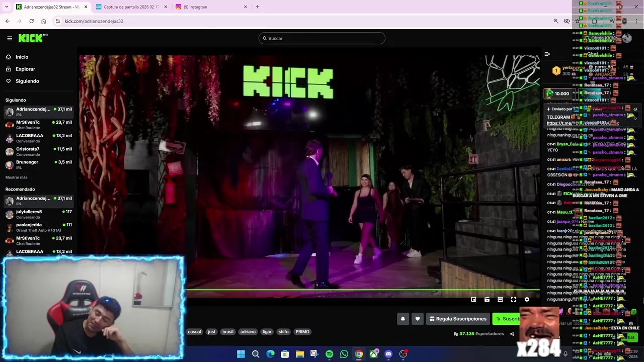
Task: Click the Kick logo
Action: tap(33, 38)
